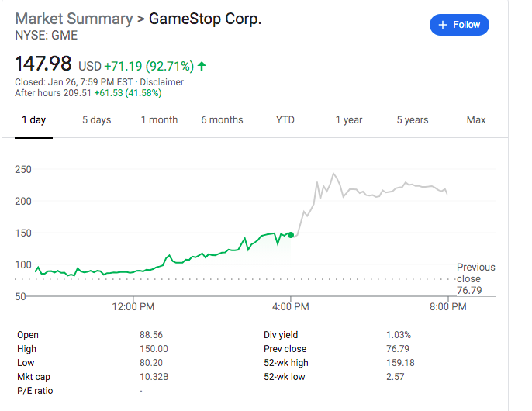Switch to the 1 month tab
The height and width of the screenshot is (411, 532).
[159, 120]
